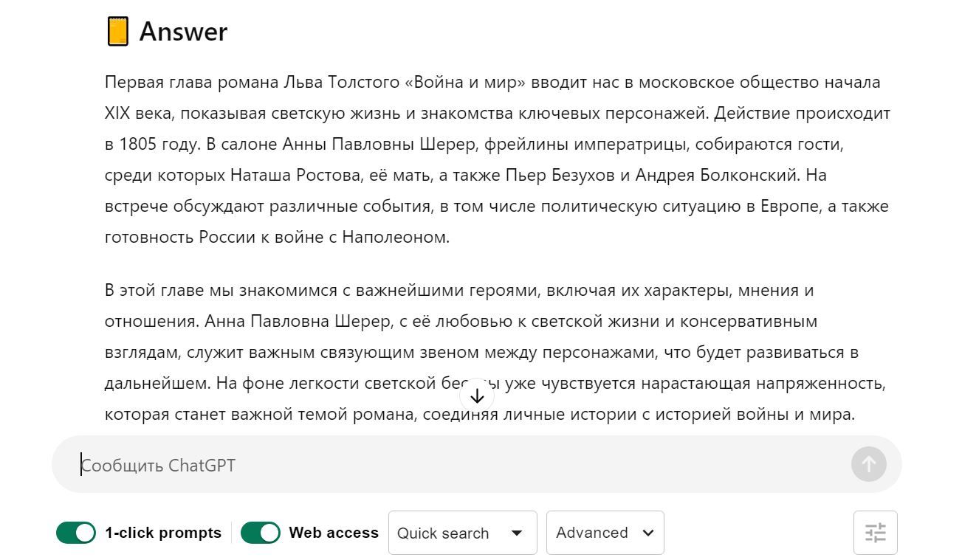Image resolution: width=962 pixels, height=560 pixels.
Task: Click text «Война и мир»
Action: (465, 82)
